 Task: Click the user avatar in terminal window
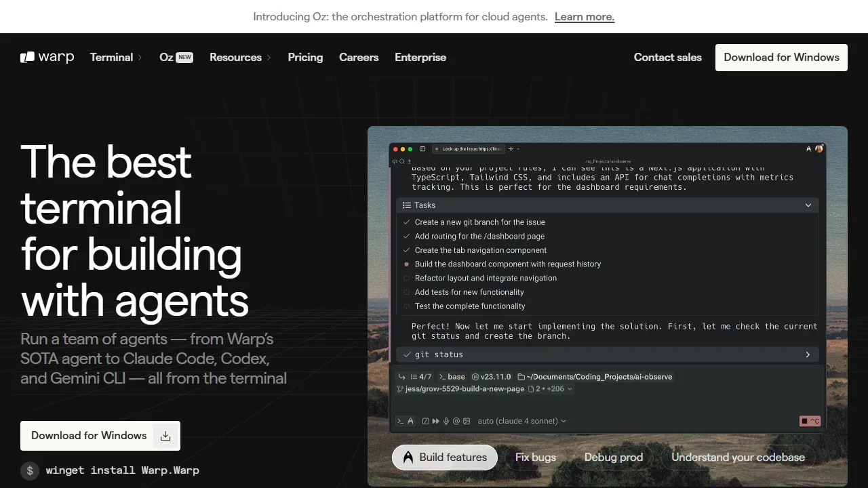pos(819,148)
